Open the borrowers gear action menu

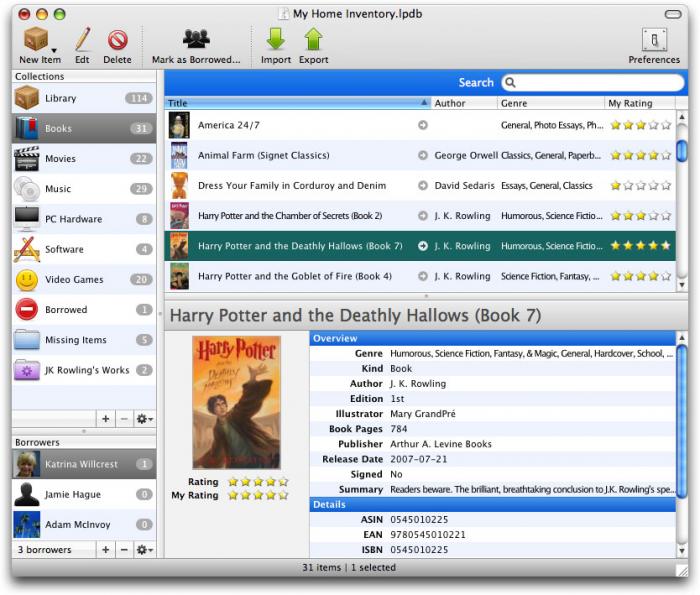click(145, 549)
